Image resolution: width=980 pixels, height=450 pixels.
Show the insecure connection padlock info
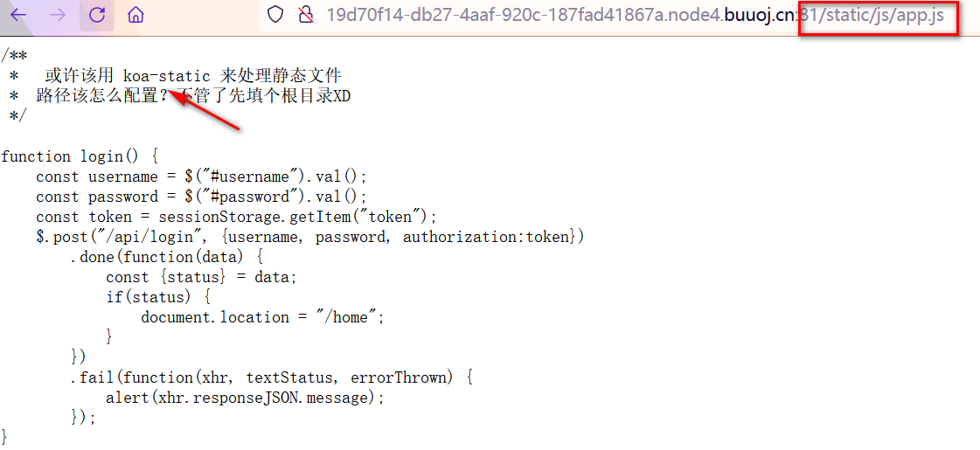305,15
